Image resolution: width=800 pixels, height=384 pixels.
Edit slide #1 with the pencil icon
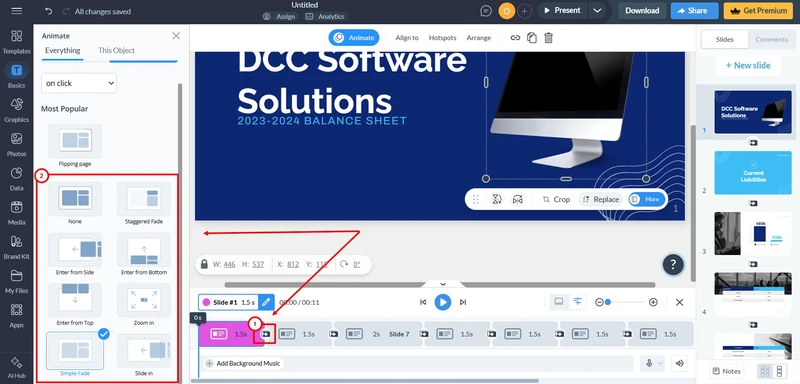(x=266, y=302)
